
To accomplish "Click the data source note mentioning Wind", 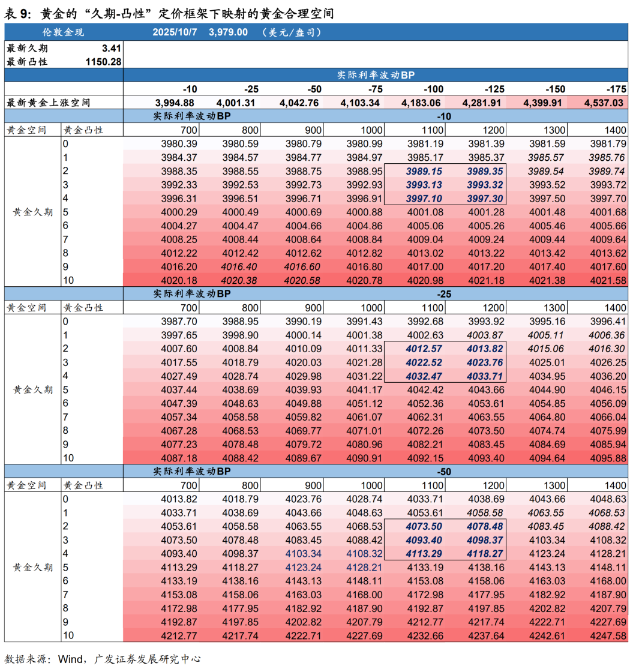I will pyautogui.click(x=102, y=659).
